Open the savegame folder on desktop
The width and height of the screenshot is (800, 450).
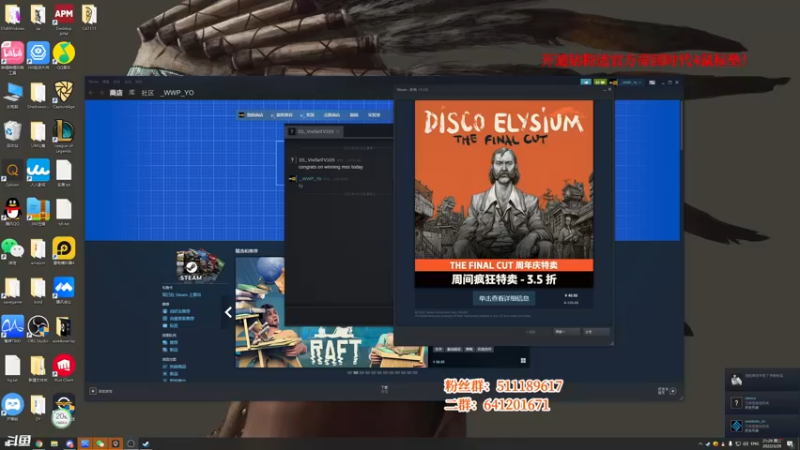click(12, 290)
